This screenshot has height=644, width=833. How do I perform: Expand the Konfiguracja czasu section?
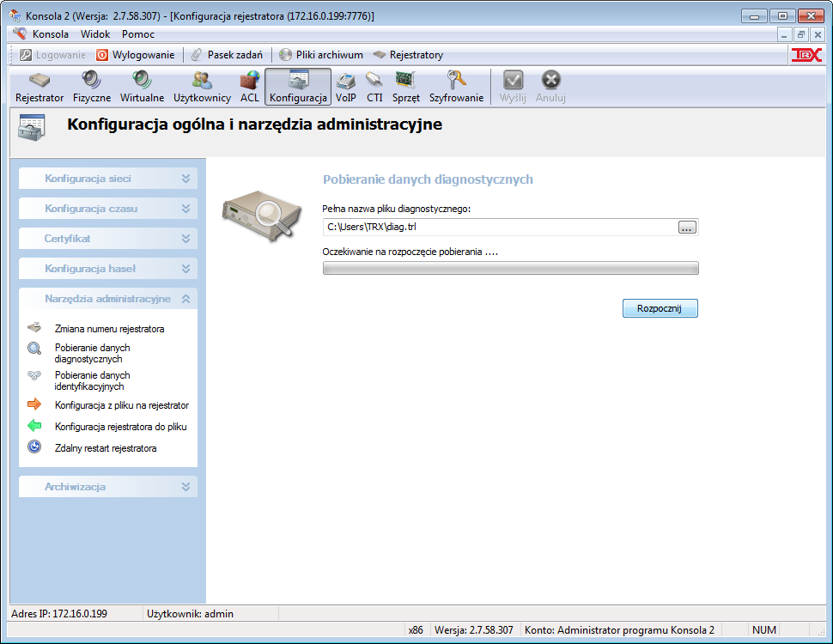pyautogui.click(x=108, y=209)
